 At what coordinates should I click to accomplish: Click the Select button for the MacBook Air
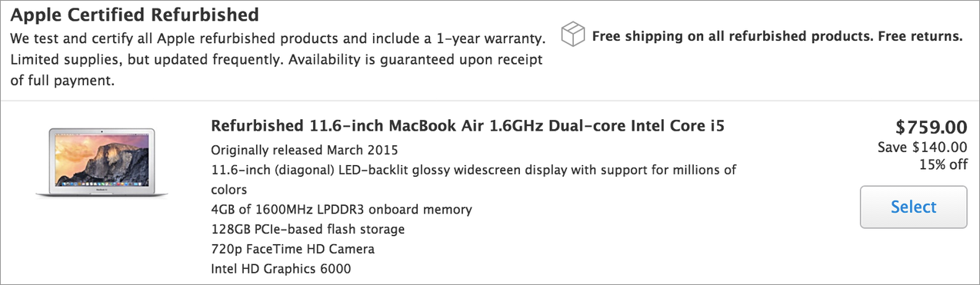tap(913, 207)
